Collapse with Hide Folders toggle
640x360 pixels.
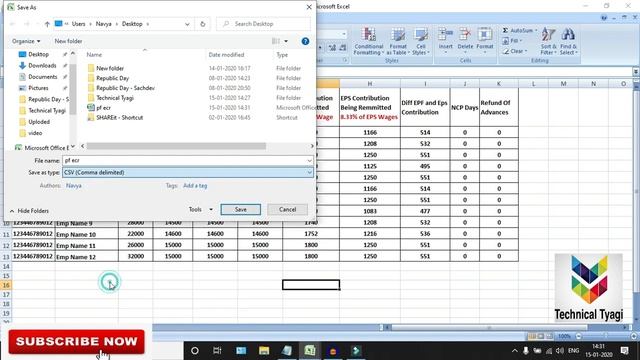click(29, 211)
